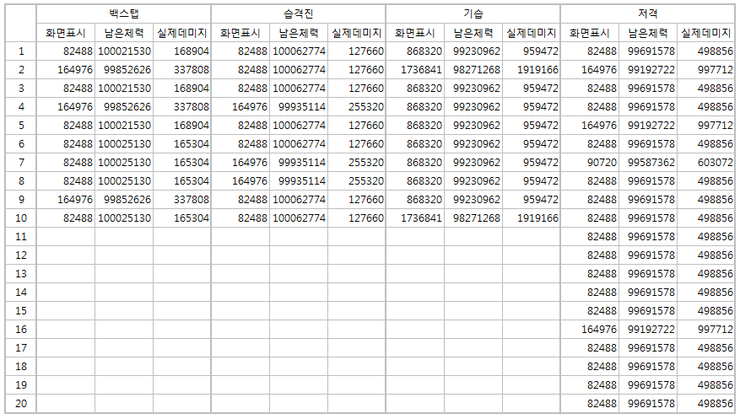Select the 실제데미지 column header under 기습
This screenshot has height=419, width=740.
[x=531, y=33]
